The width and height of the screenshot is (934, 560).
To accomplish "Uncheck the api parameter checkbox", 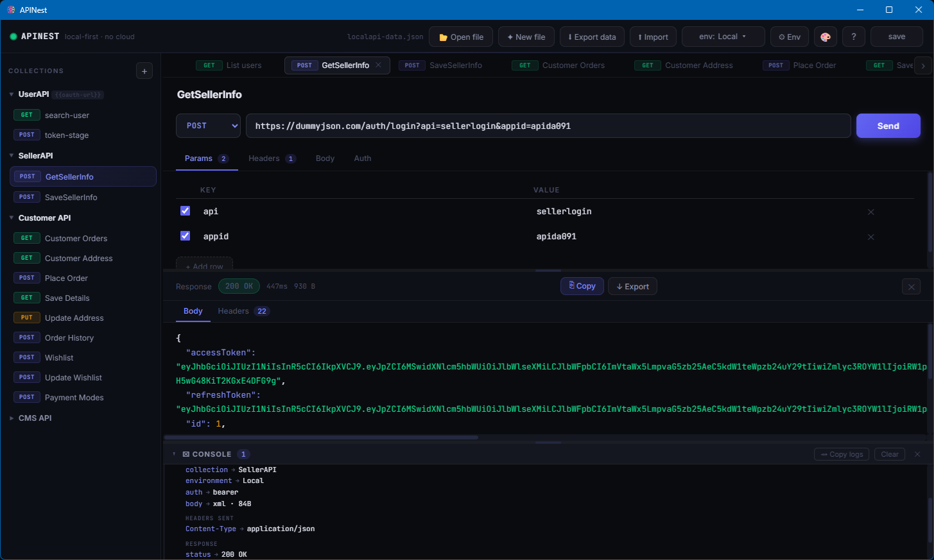I will [185, 210].
